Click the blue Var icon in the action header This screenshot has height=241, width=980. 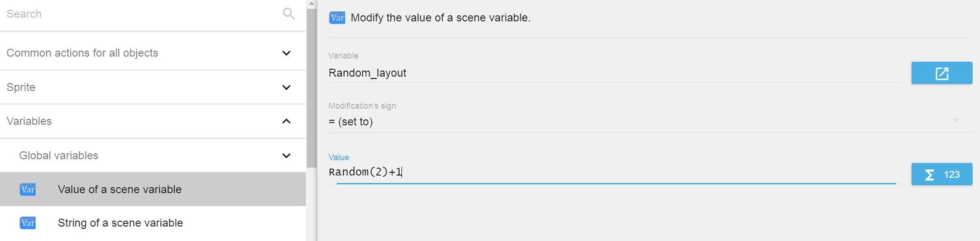coord(337,18)
